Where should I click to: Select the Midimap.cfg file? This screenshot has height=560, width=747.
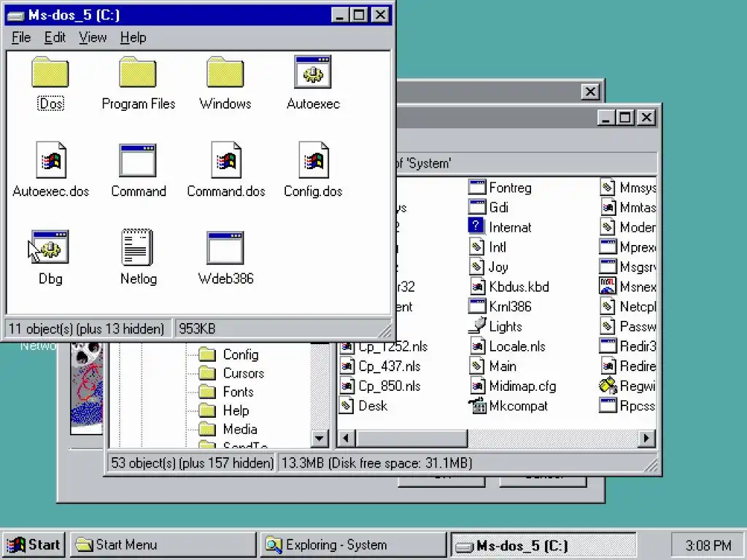point(513,386)
